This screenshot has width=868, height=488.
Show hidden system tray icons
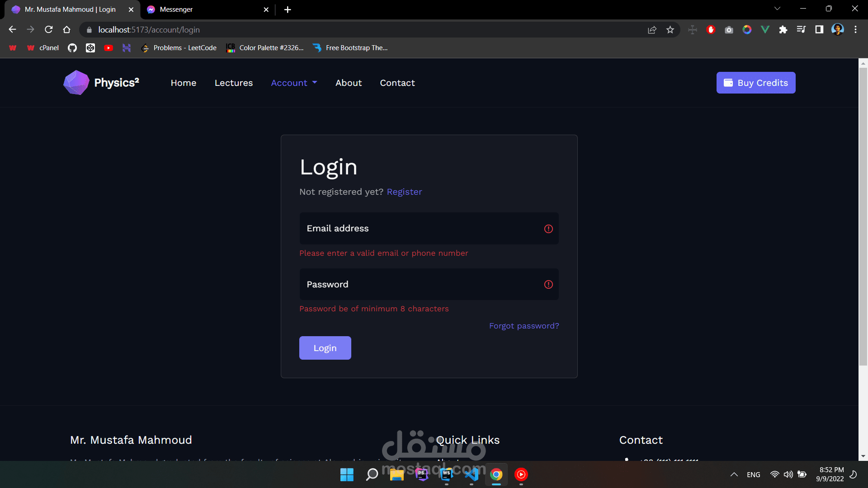click(x=734, y=474)
